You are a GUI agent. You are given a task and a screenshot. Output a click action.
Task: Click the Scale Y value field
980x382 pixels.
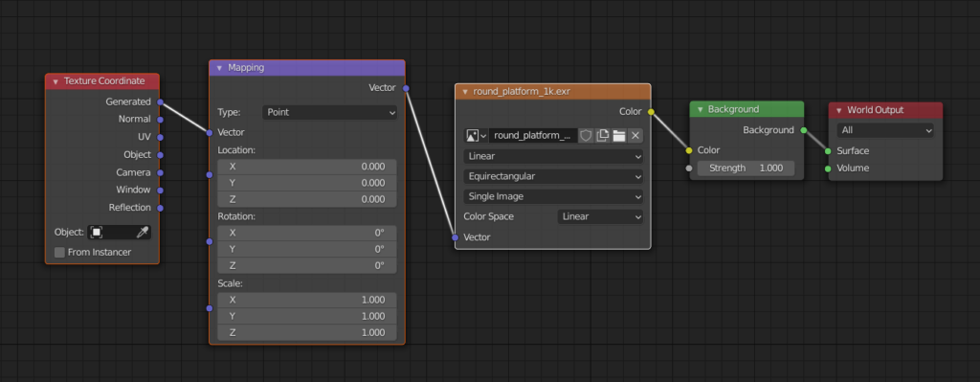click(x=307, y=316)
